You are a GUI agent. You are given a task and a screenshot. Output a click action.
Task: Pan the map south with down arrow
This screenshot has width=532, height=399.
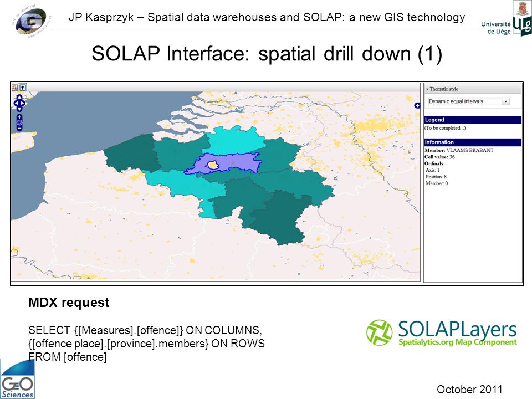19,109
